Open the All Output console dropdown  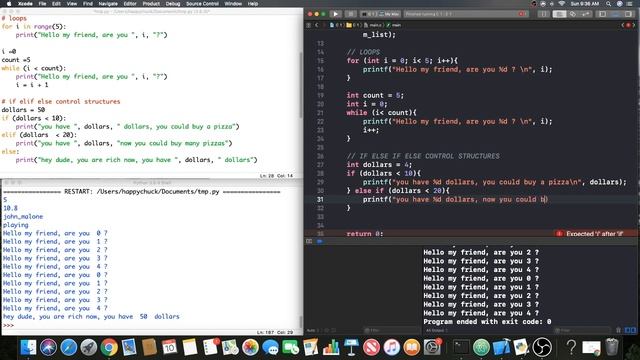[x=437, y=330]
